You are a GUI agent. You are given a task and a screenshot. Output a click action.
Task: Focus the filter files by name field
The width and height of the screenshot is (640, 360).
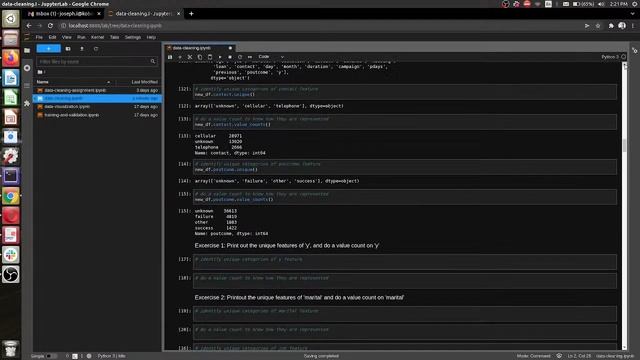(97, 62)
